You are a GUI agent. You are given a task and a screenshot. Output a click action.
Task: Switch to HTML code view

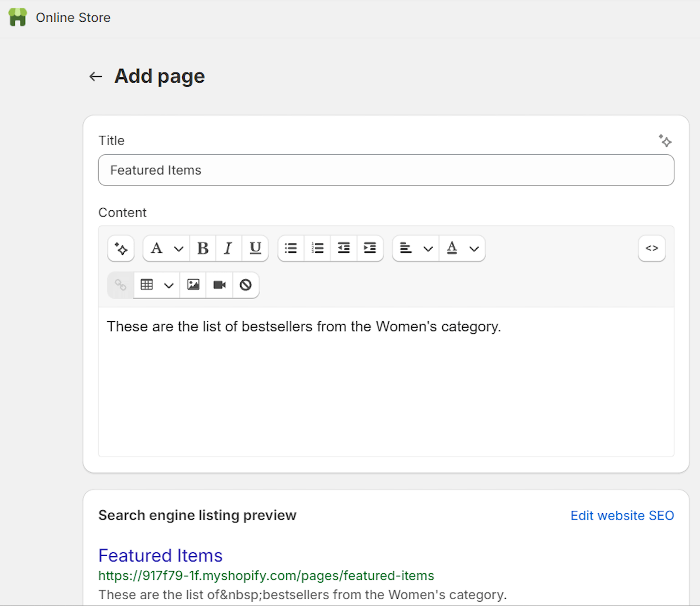point(652,248)
